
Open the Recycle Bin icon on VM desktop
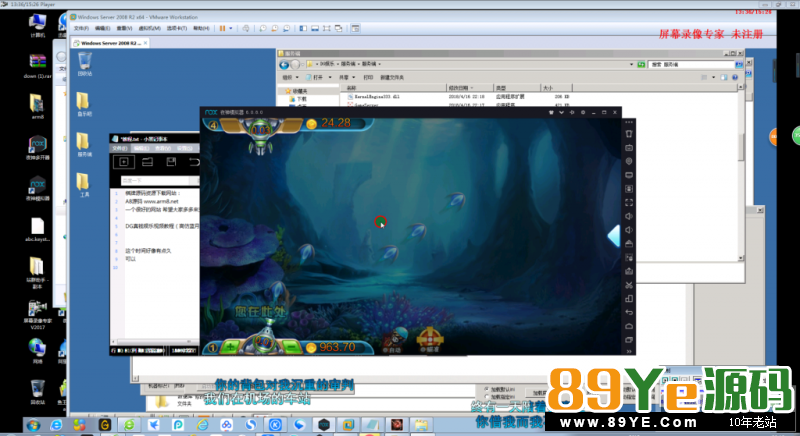(85, 64)
